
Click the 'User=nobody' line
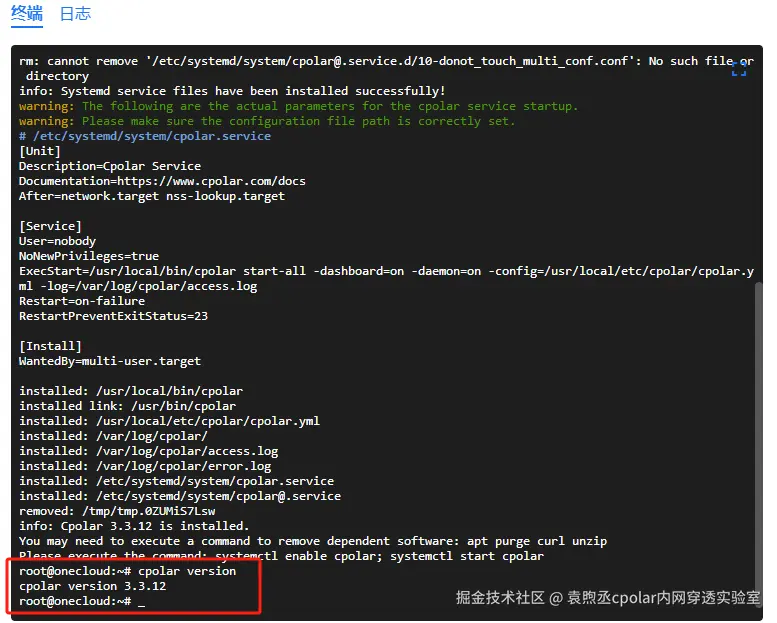point(57,241)
